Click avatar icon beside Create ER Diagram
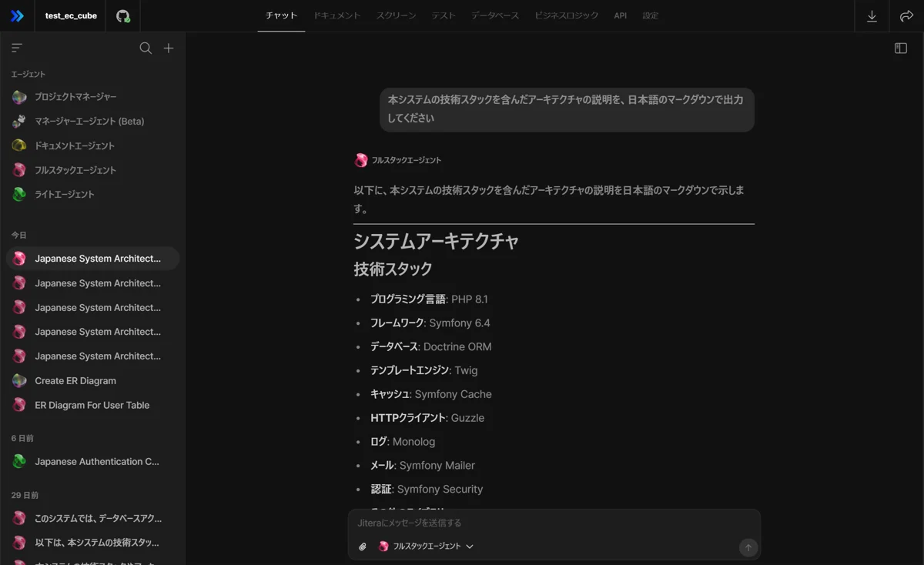This screenshot has width=924, height=565. coord(19,380)
